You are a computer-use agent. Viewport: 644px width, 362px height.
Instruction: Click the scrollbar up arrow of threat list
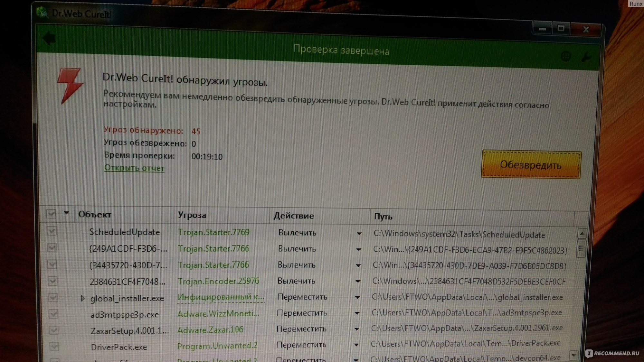pos(582,233)
